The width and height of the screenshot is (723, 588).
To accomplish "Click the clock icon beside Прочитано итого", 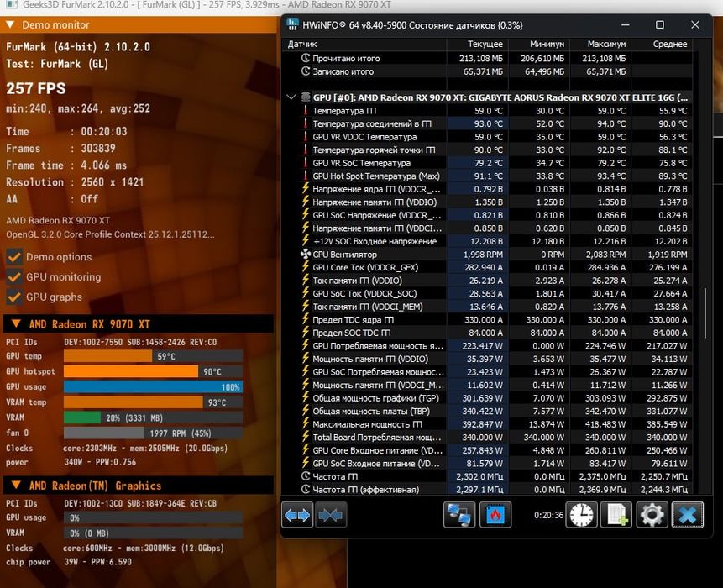I will [x=306, y=58].
